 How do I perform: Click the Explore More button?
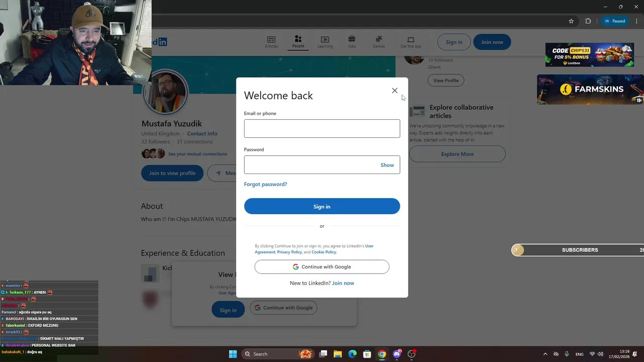(457, 154)
